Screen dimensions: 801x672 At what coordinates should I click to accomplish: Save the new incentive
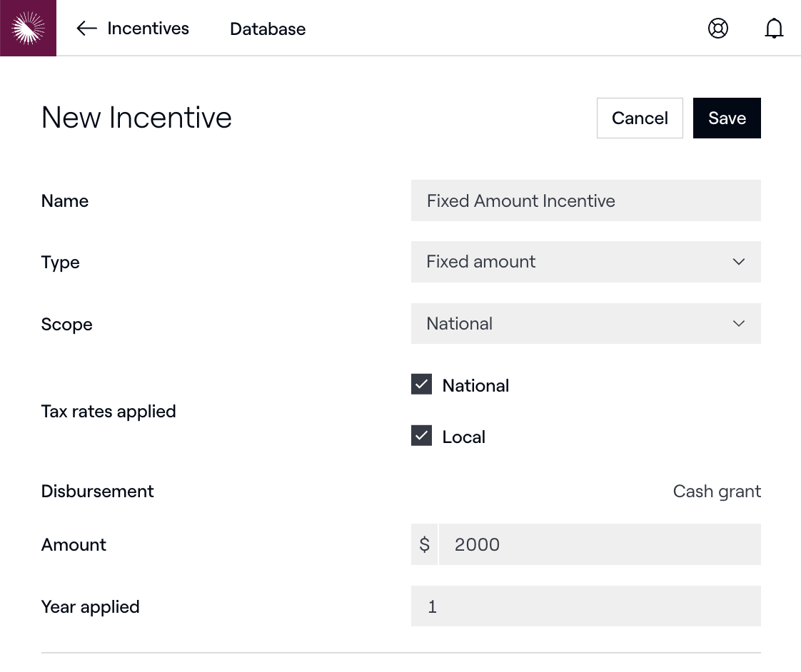(x=727, y=118)
